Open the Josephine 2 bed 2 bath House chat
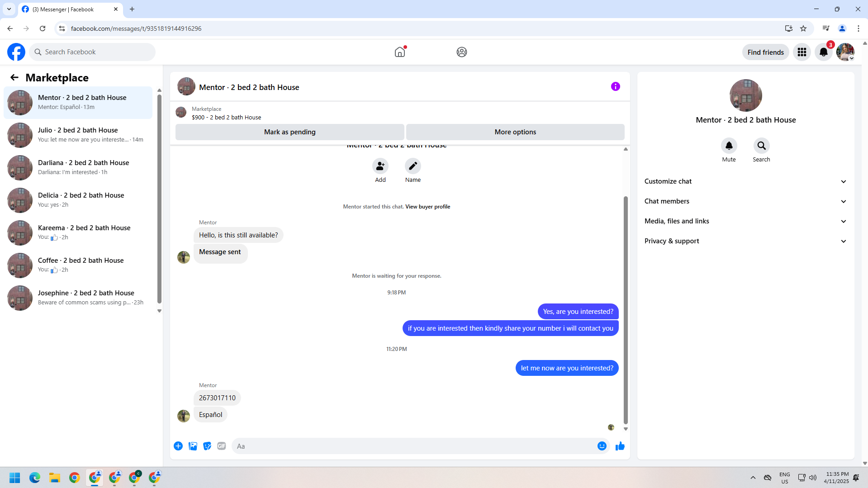This screenshot has height=488, width=868. tap(78, 298)
